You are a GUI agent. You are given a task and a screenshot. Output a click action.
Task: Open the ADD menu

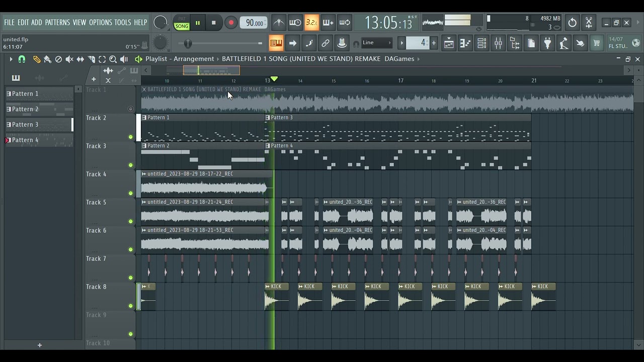point(37,23)
